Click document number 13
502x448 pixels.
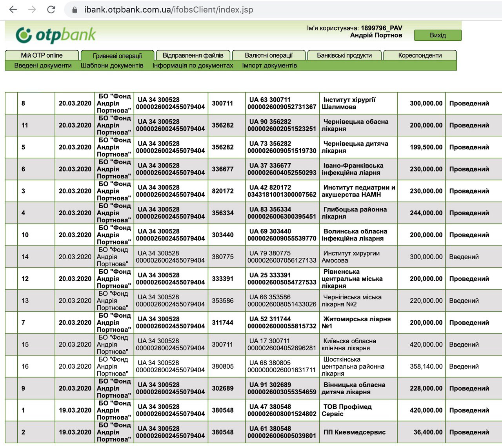point(25,301)
